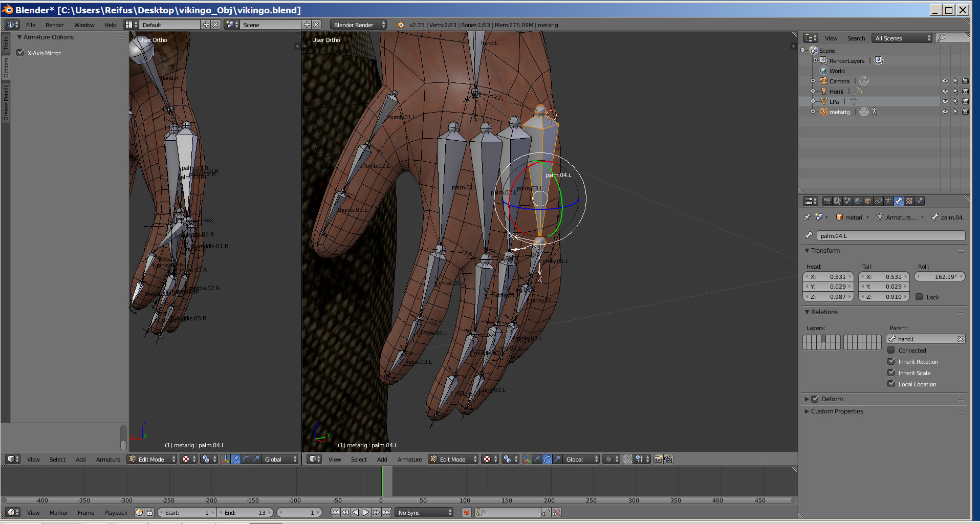Open the Render menu
980x524 pixels.
coord(54,25)
